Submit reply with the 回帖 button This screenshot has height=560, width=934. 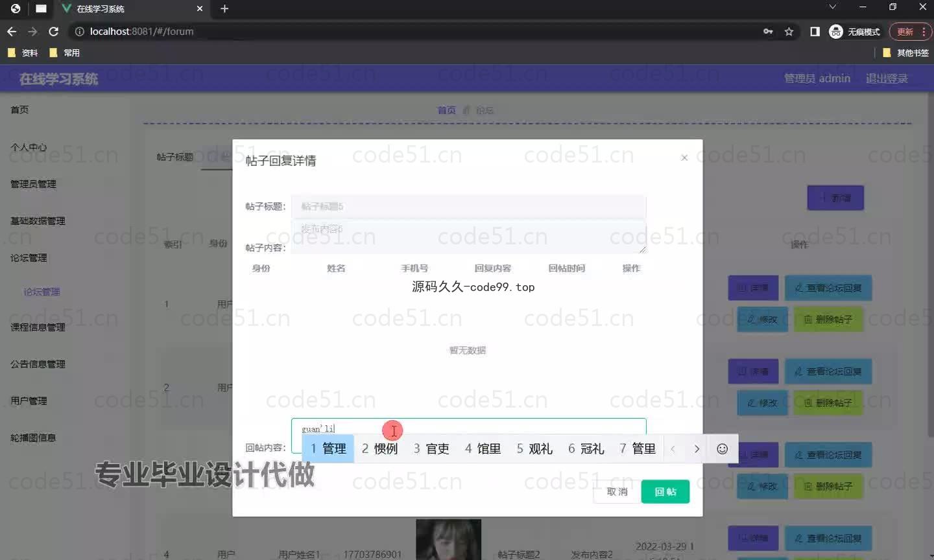click(x=665, y=492)
